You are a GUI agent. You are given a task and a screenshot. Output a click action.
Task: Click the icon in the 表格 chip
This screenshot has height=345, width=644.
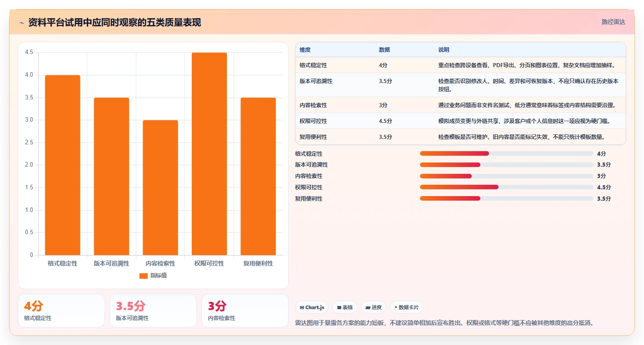pyautogui.click(x=339, y=307)
